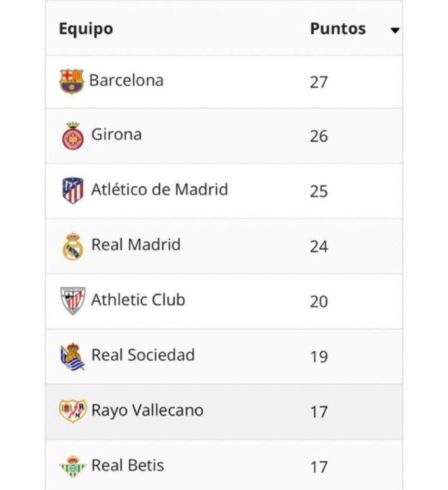Click the Barcelona club crest
This screenshot has width=448, height=490.
[72, 81]
